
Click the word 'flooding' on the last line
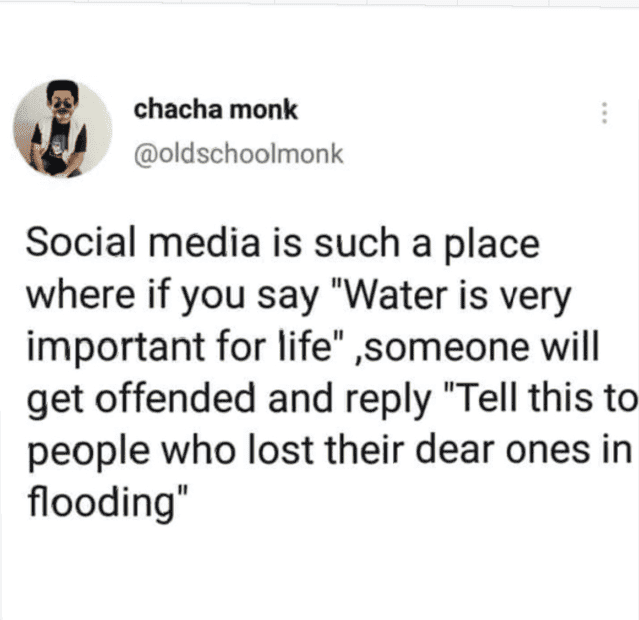(101, 503)
